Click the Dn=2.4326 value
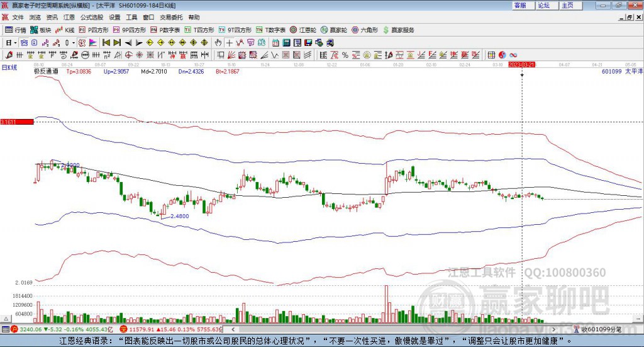644x347 pixels. pos(191,72)
